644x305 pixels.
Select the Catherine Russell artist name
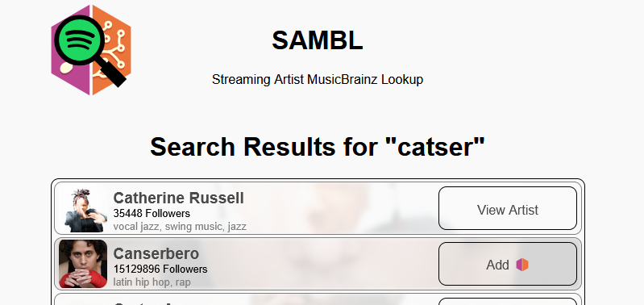click(x=178, y=198)
